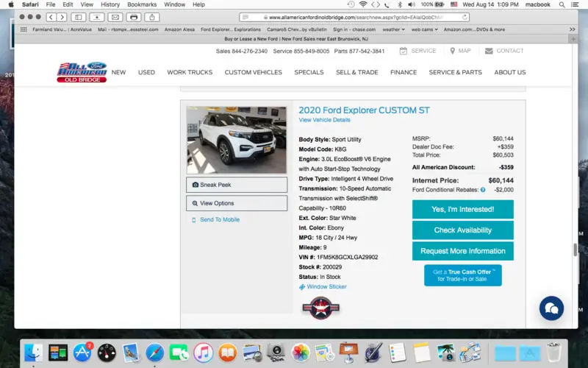Click the Wi-Fi status icon

click(x=363, y=4)
